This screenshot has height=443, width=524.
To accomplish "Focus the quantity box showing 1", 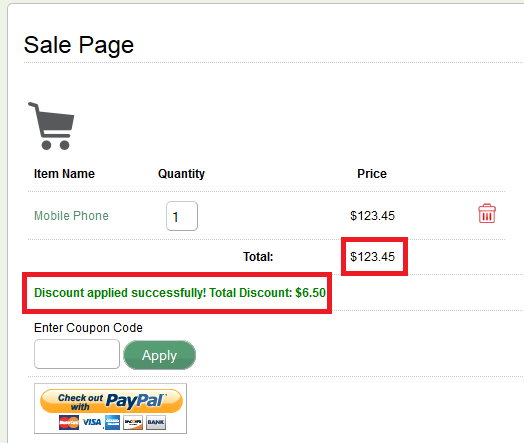I will (182, 216).
